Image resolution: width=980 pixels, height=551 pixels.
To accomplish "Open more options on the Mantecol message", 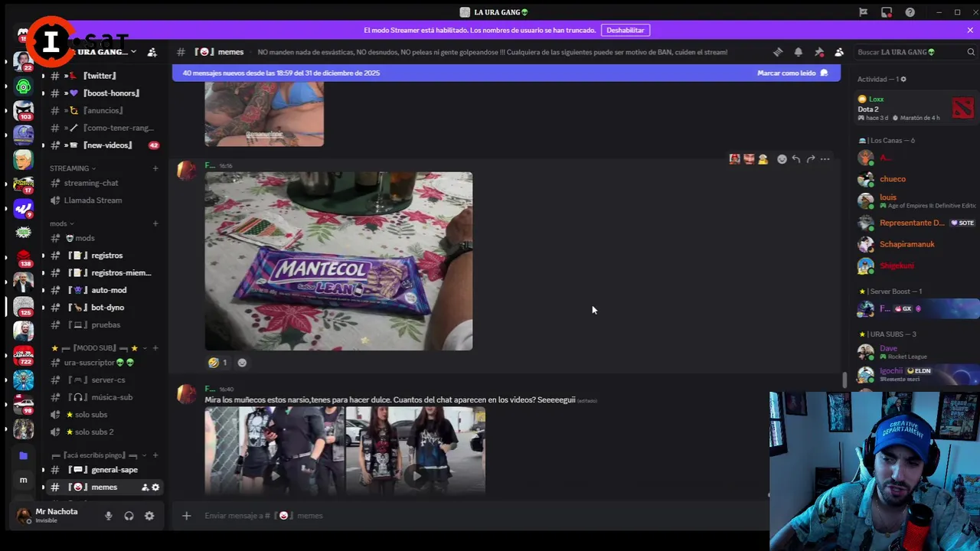I will tap(825, 159).
